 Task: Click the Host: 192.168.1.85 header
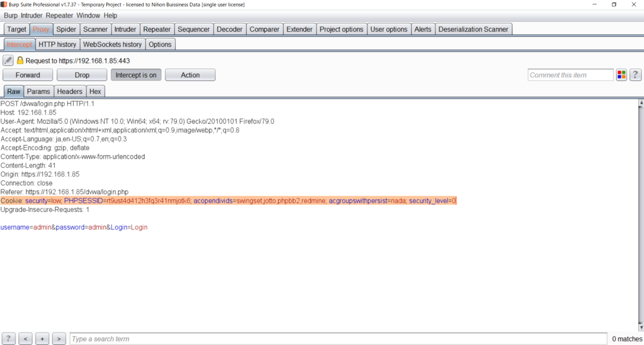pos(28,113)
